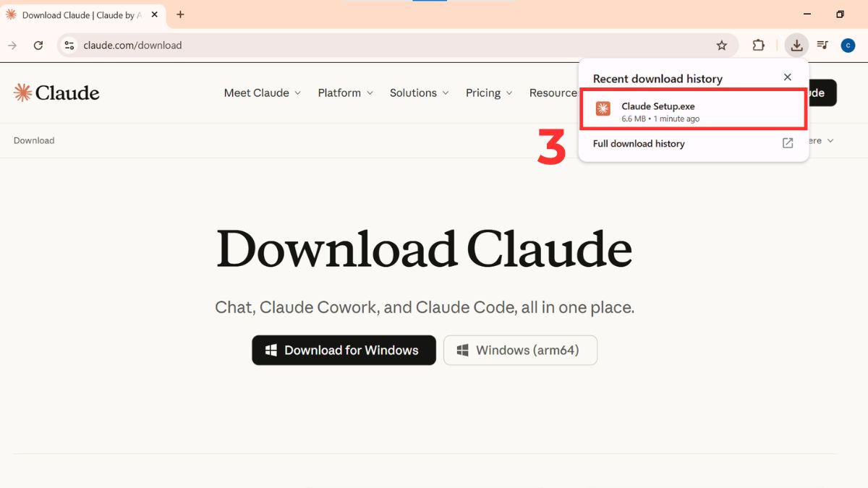Expand the Solutions menu

pyautogui.click(x=419, y=93)
